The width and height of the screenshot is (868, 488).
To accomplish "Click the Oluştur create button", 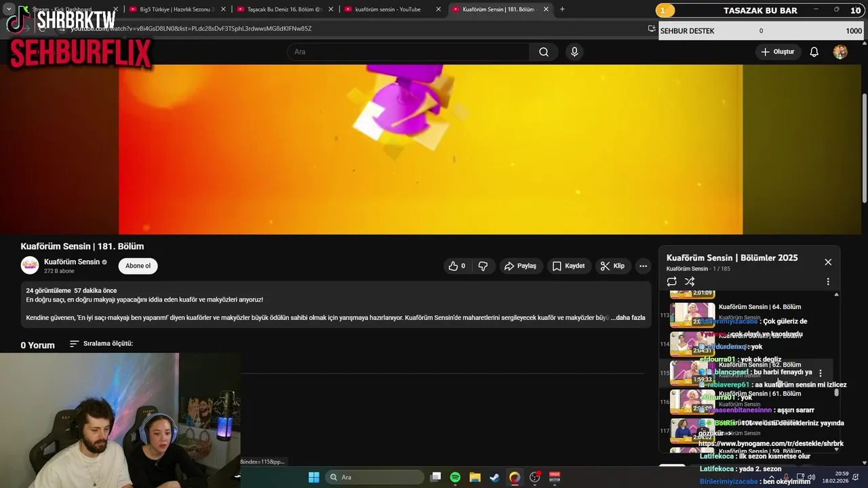I will tap(778, 52).
